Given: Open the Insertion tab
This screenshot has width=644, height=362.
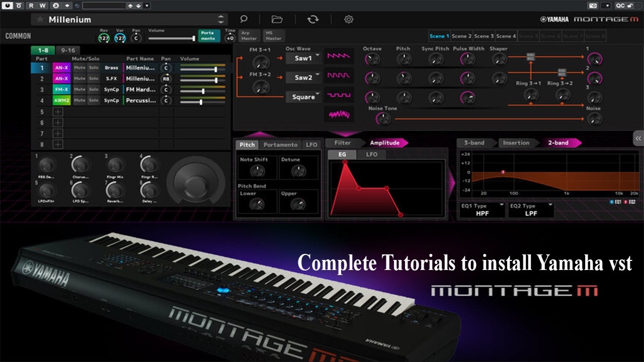Looking at the screenshot, I should tap(516, 143).
